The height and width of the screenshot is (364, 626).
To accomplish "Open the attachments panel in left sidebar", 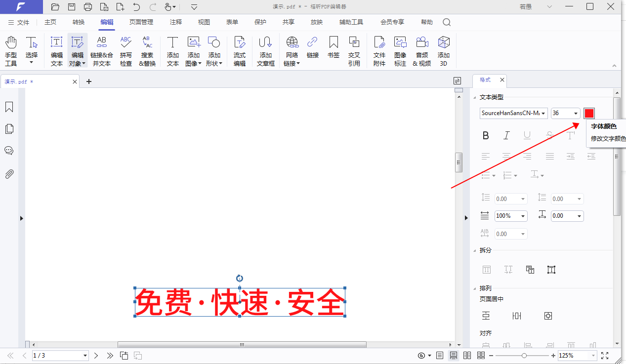I will [x=9, y=174].
